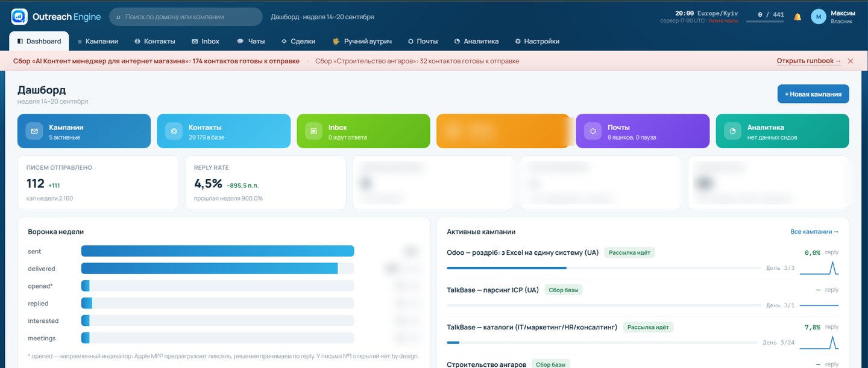Viewport: 868px width, 368px height.
Task: Click the sent funnel bar
Action: pyautogui.click(x=218, y=251)
